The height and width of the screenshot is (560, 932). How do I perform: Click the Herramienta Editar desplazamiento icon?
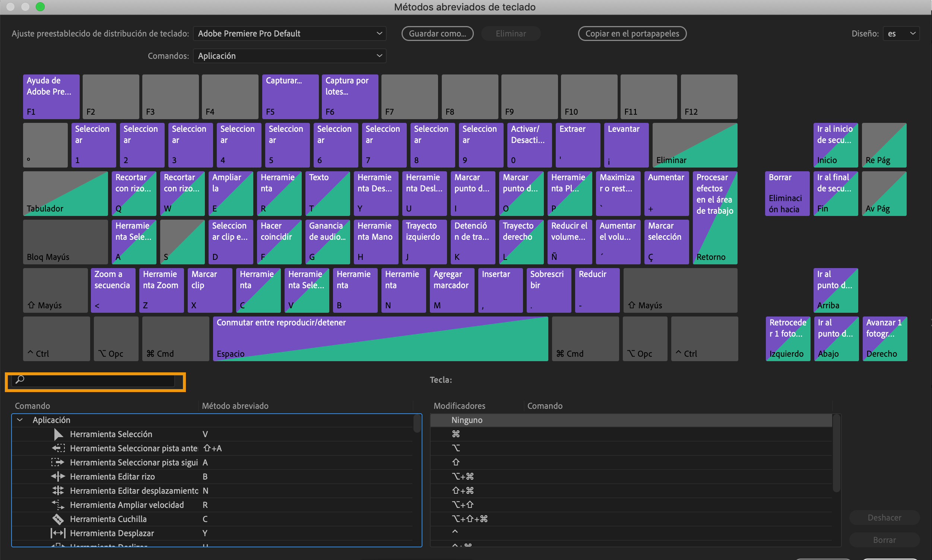coord(58,491)
